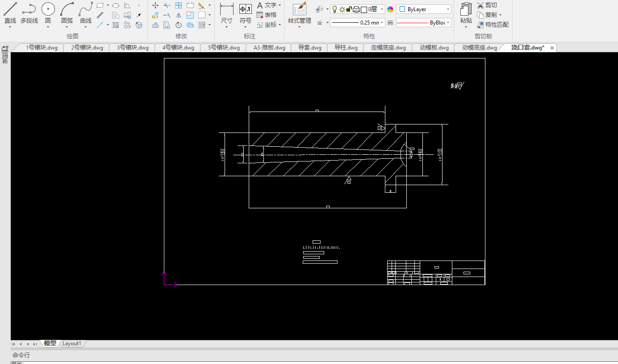Select the 圆 circle drawing tool
Image resolution: width=618 pixels, height=364 pixels.
point(48,13)
